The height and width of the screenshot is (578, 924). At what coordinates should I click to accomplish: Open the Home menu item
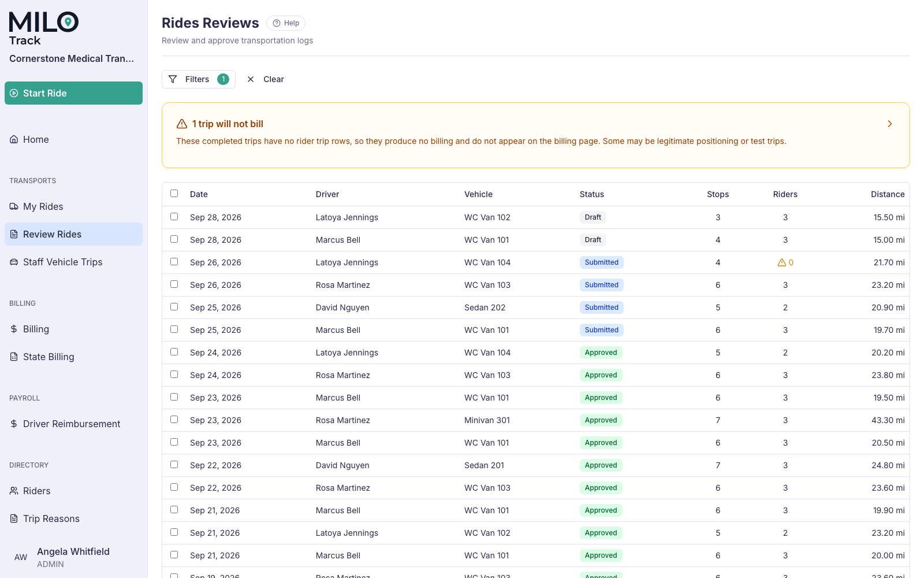point(73,139)
